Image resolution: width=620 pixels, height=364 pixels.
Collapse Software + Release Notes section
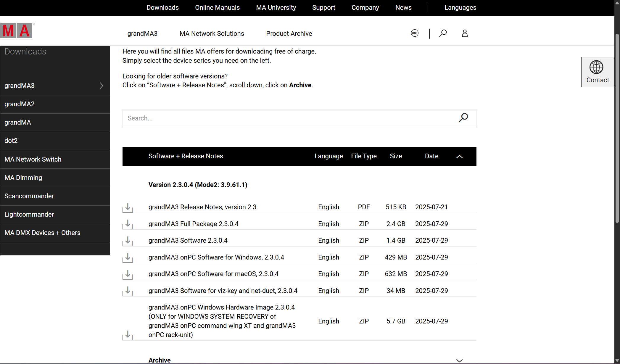click(459, 157)
